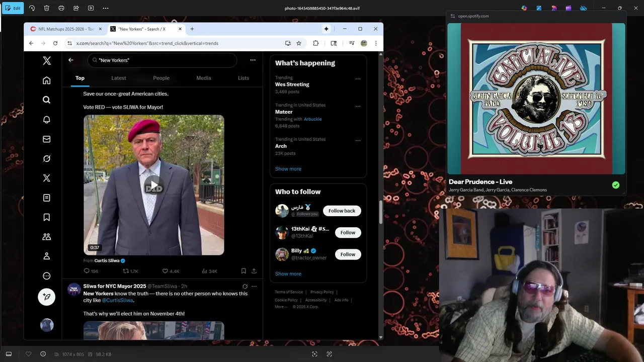The image size is (644, 362).
Task: Open Explore magnifier in X sidebar
Action: click(47, 100)
